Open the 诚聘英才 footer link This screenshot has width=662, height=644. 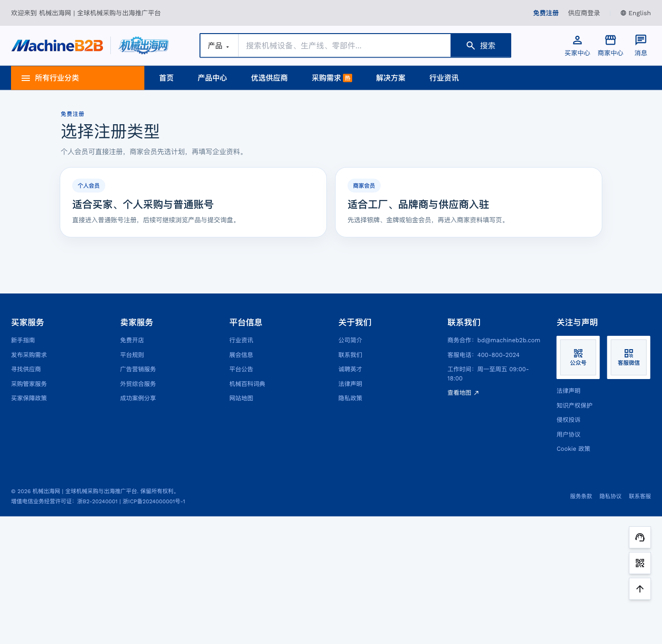[x=350, y=369]
